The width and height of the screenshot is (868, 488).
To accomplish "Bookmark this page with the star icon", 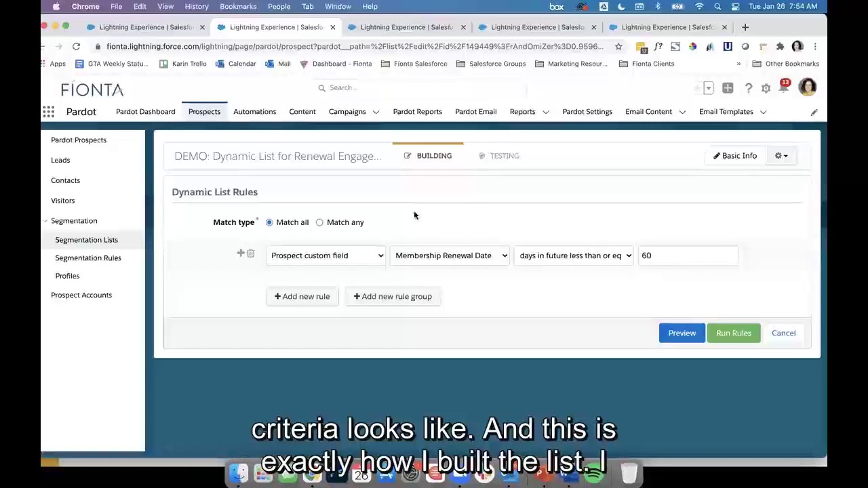I will (x=618, y=47).
